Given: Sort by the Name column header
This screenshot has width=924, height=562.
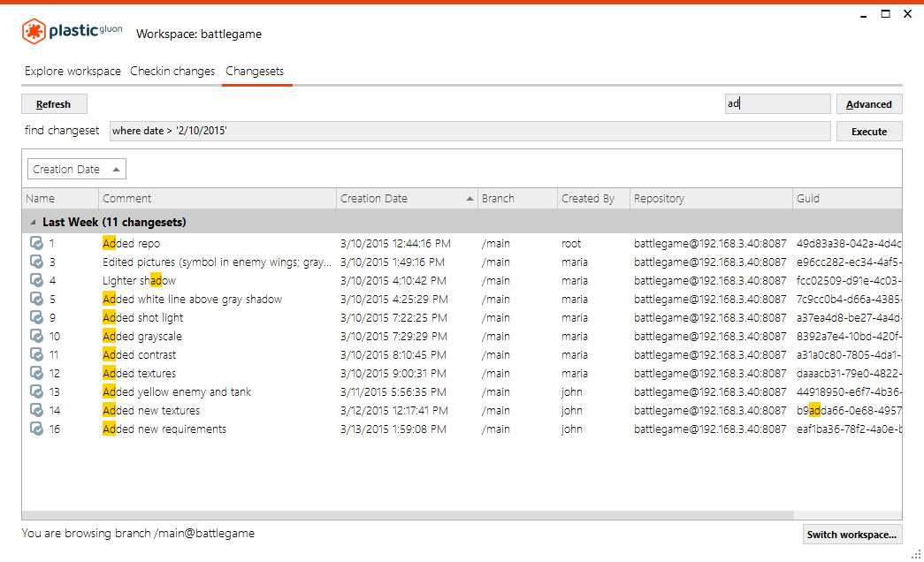Looking at the screenshot, I should [x=60, y=199].
